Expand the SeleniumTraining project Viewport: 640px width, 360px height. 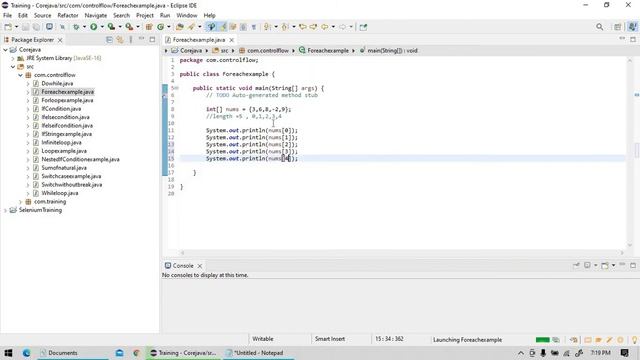5,210
